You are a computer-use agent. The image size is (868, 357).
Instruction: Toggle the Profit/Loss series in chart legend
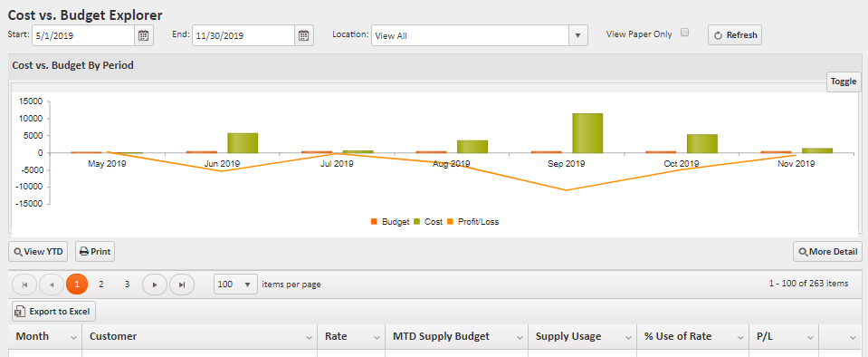click(472, 222)
